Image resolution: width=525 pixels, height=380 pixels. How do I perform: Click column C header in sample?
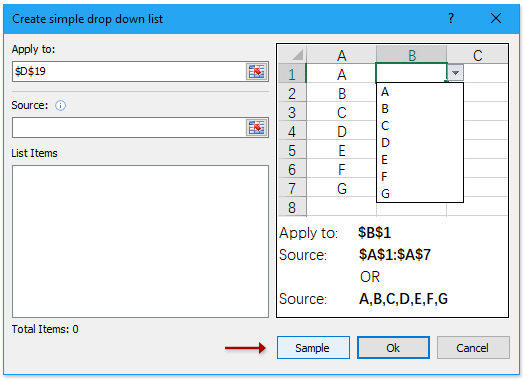coord(477,55)
